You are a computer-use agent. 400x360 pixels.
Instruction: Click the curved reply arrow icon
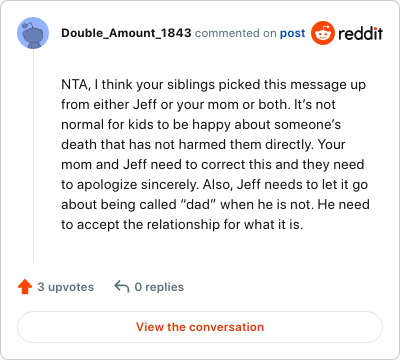click(122, 287)
